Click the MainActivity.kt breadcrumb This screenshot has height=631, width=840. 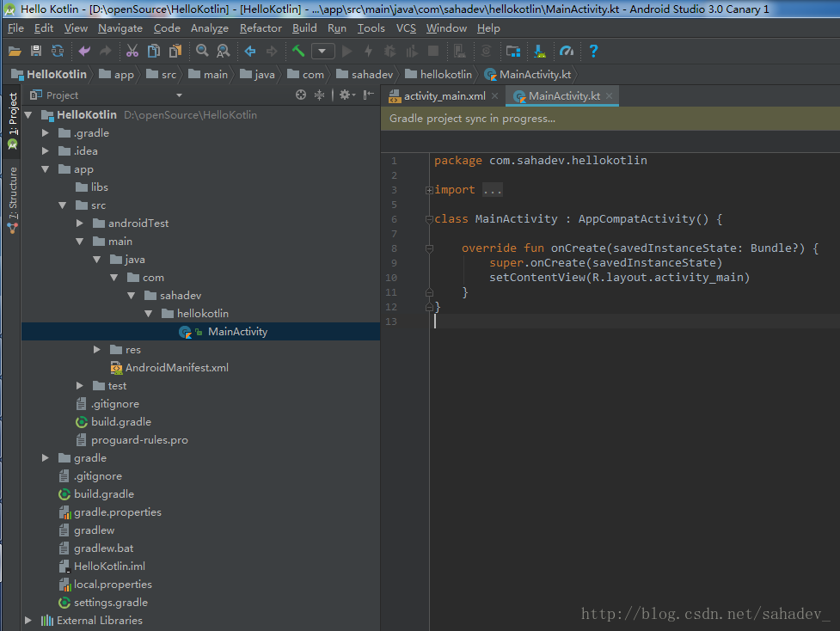tap(528, 75)
